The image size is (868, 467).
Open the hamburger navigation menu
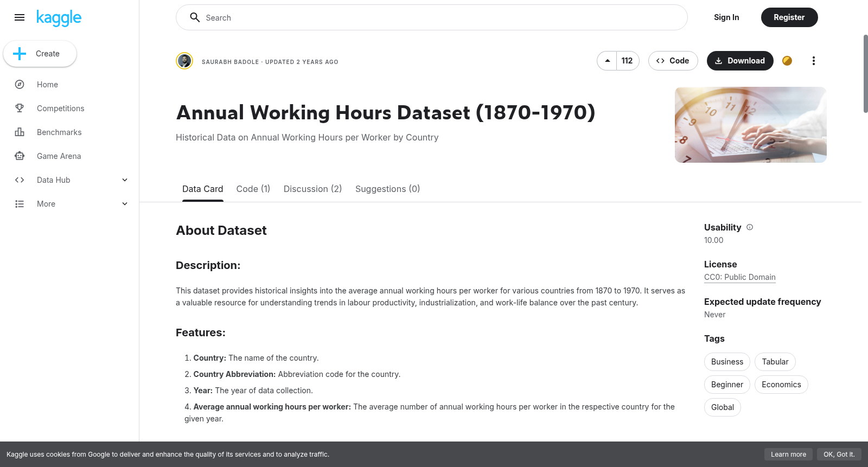pyautogui.click(x=20, y=17)
